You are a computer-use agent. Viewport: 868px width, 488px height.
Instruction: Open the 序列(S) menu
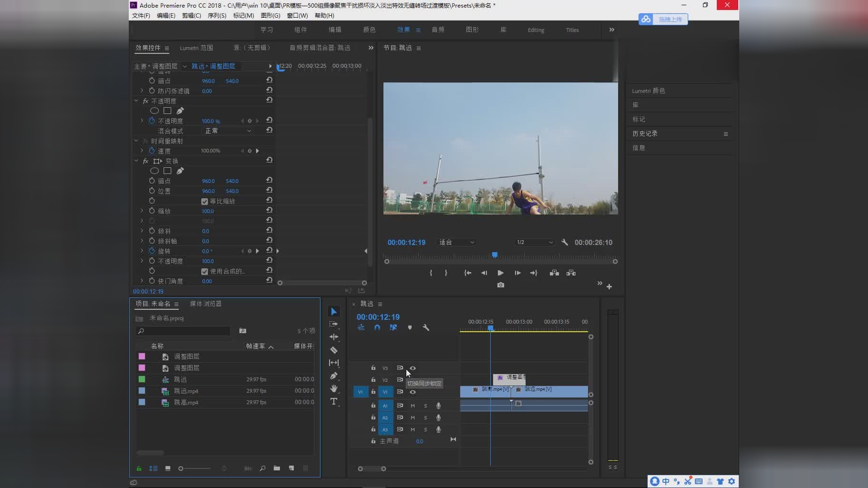(217, 15)
